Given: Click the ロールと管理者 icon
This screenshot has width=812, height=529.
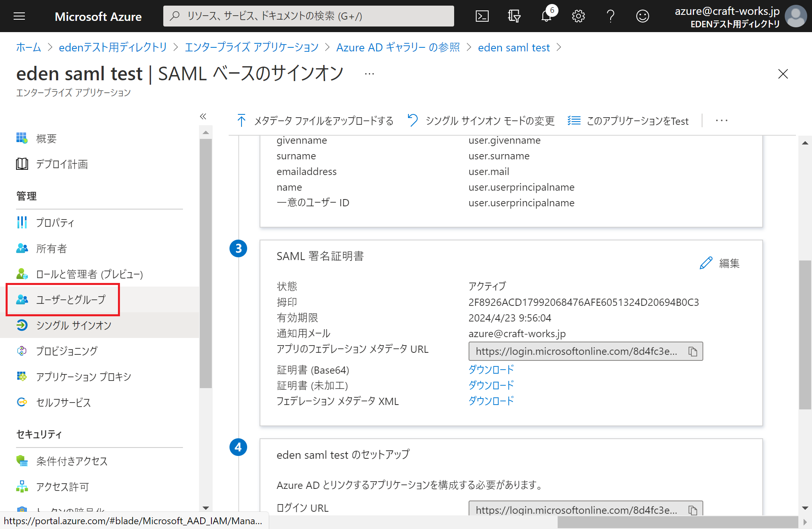Looking at the screenshot, I should click(22, 274).
